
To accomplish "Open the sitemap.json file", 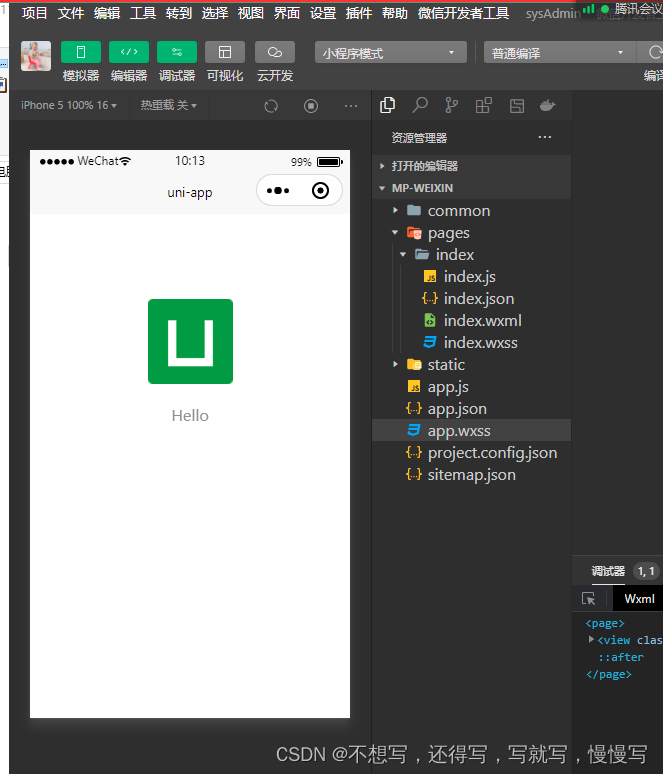I will click(x=471, y=475).
